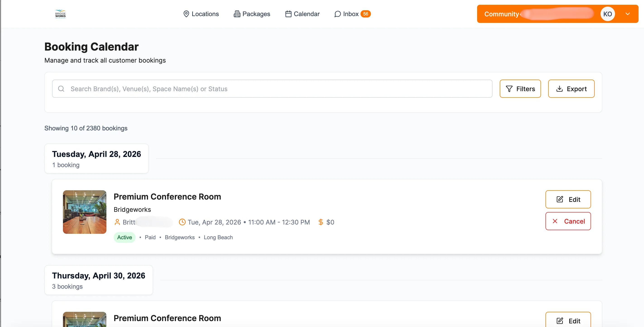Edit the April 28 Premium Conference Room booking

[x=568, y=200]
